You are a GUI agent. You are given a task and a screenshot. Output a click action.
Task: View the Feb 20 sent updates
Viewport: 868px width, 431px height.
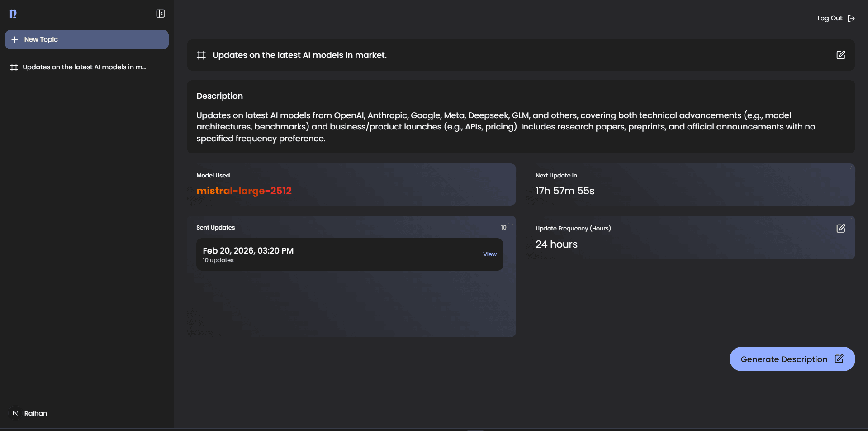489,254
